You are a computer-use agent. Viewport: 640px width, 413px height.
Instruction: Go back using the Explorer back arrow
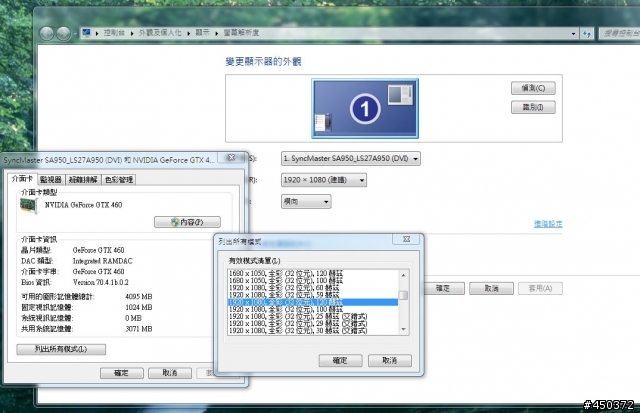point(47,33)
